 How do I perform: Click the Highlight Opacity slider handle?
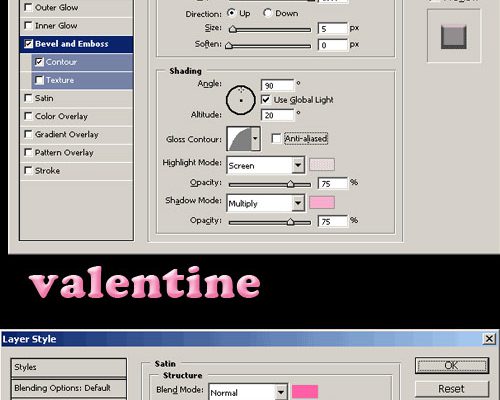(290, 184)
